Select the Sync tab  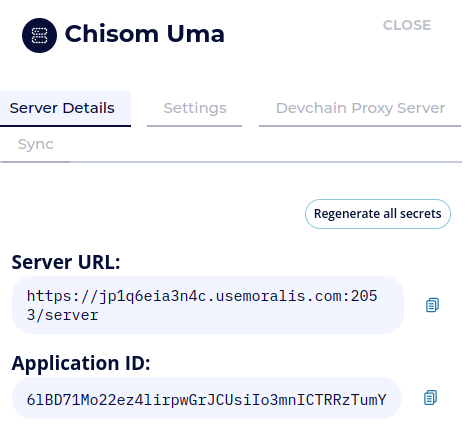click(35, 145)
